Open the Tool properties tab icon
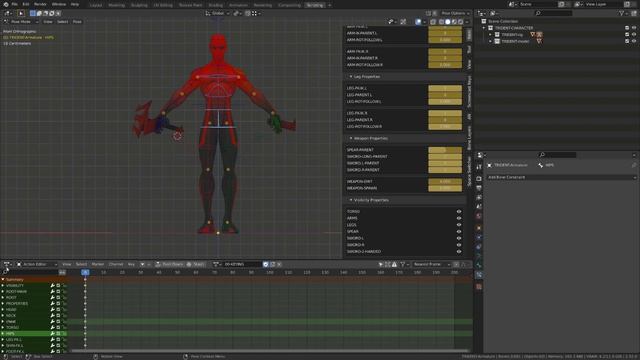Screen dimensions: 640x360 479,167
